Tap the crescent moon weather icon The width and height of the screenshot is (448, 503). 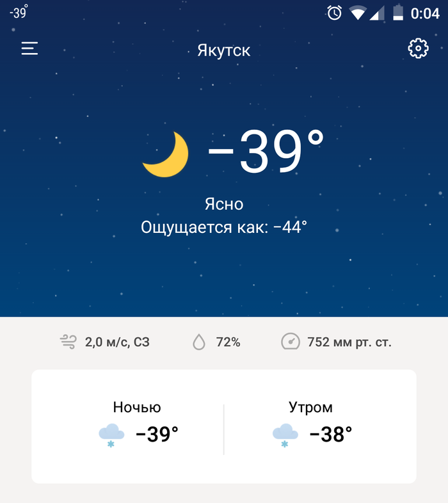[166, 154]
